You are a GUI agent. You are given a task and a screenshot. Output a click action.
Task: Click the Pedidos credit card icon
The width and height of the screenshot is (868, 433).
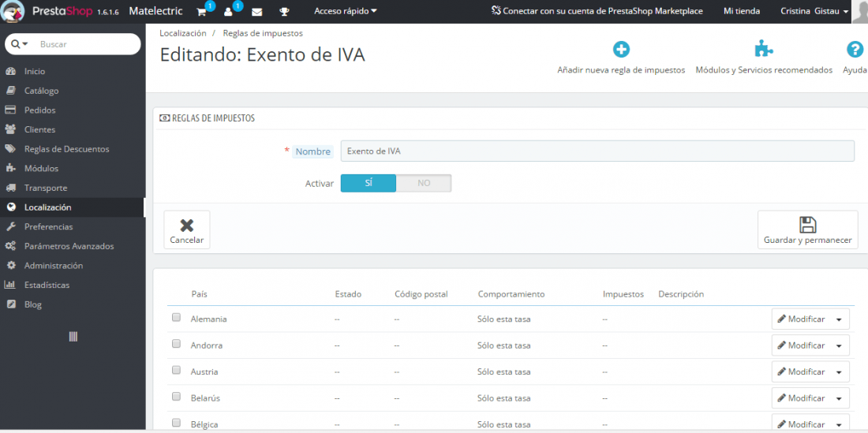10,110
